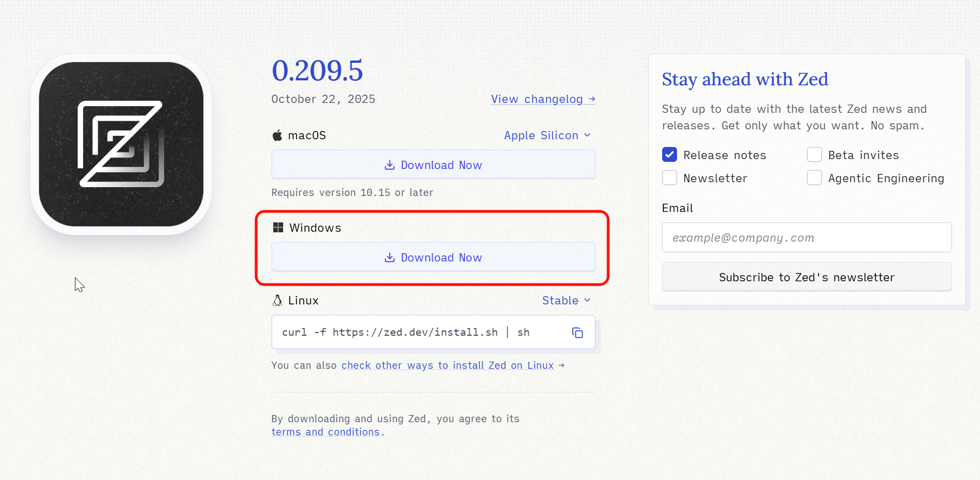The width and height of the screenshot is (980, 480).
Task: Click the Windows logo icon
Action: (278, 227)
